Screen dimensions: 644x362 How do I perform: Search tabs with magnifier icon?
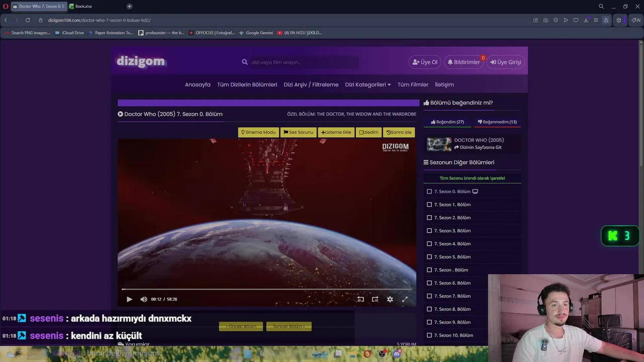point(601,7)
